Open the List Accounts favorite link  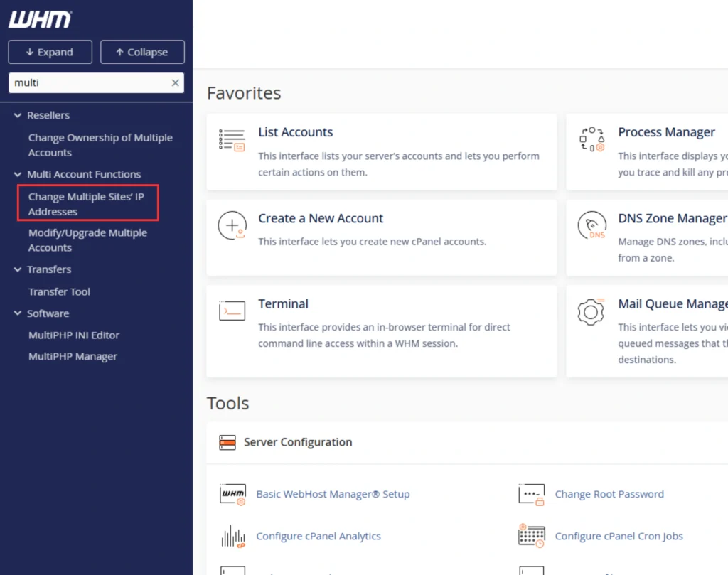[x=296, y=132]
